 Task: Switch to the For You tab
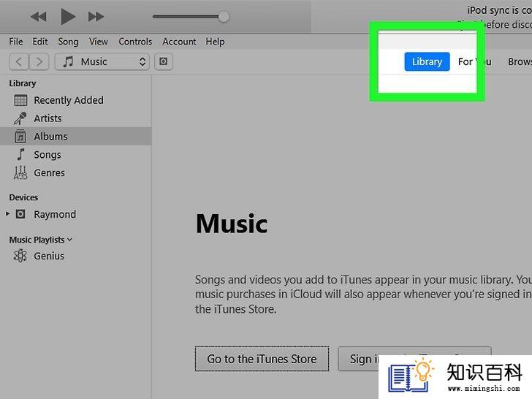click(x=474, y=61)
